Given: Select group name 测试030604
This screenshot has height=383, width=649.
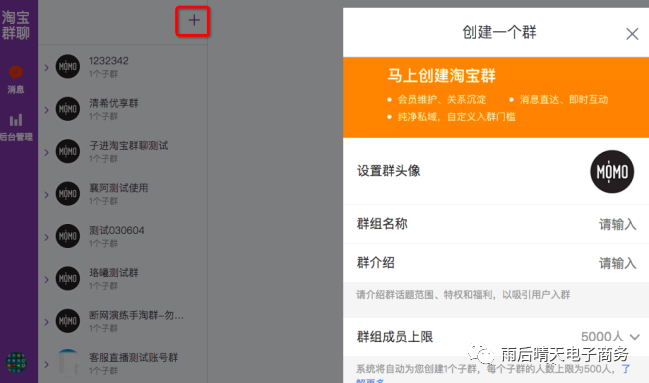Looking at the screenshot, I should point(117,230).
